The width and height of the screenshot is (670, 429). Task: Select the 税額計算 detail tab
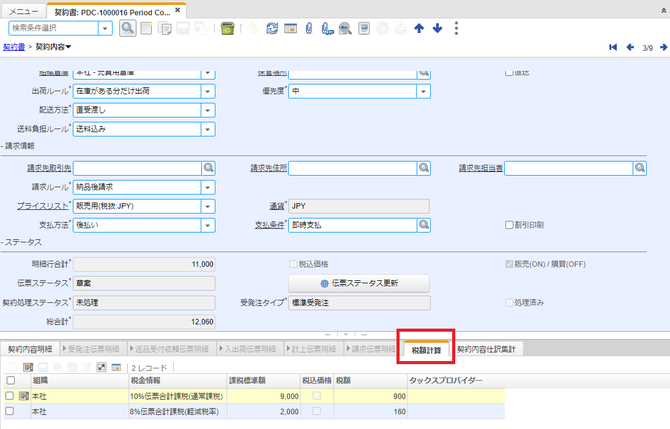click(426, 350)
